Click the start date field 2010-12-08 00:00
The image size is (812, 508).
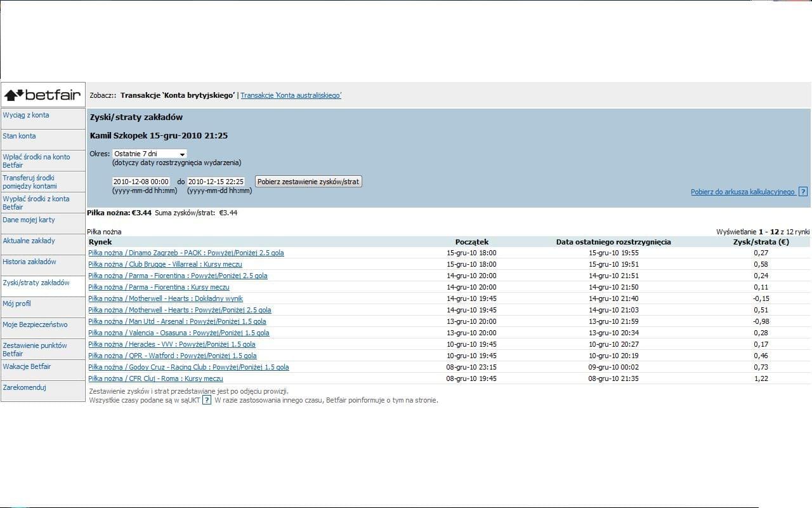[141, 182]
